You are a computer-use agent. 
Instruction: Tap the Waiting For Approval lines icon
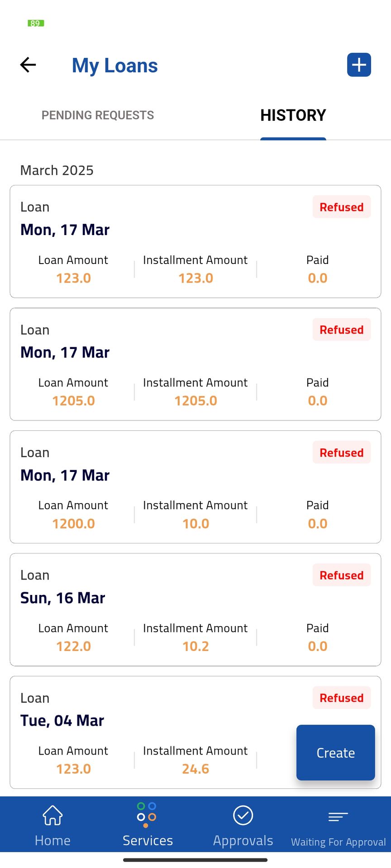point(338,816)
